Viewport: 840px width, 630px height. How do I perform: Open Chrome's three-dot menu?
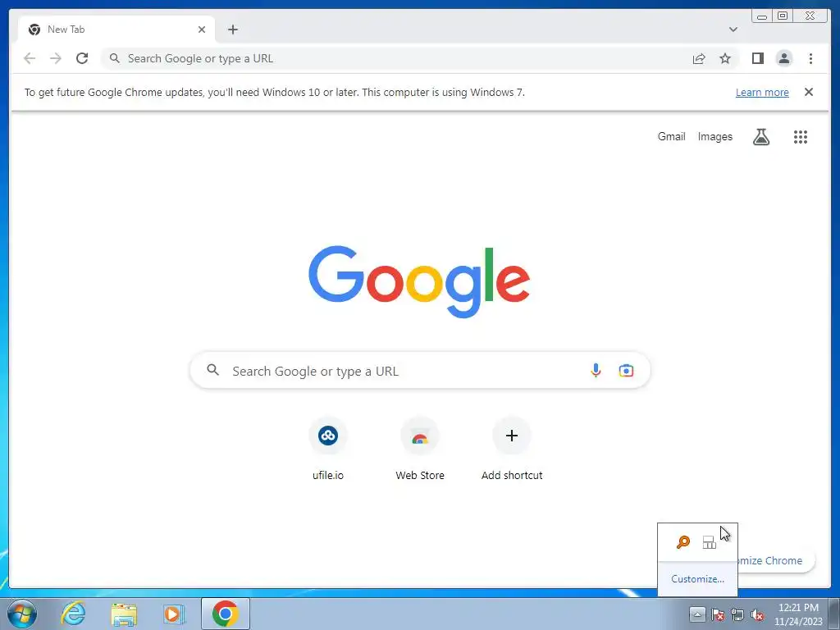810,58
